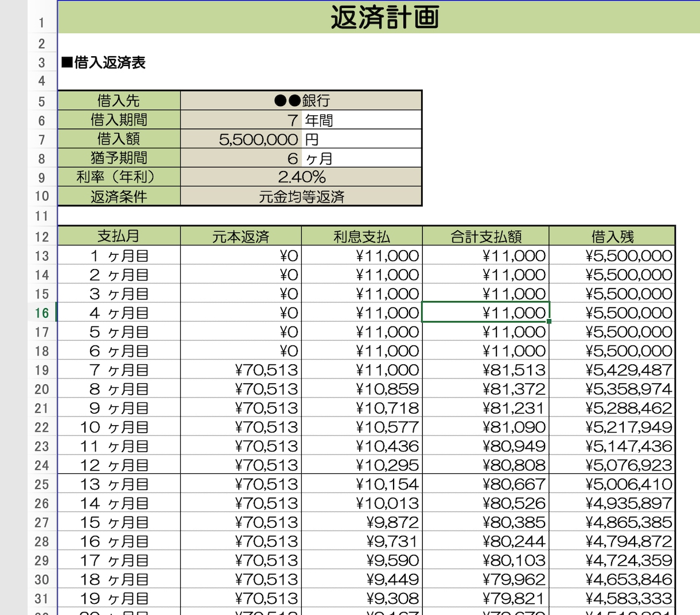The height and width of the screenshot is (615, 700).
Task: Click balance cell ¥5,217,949
Action: [612, 427]
